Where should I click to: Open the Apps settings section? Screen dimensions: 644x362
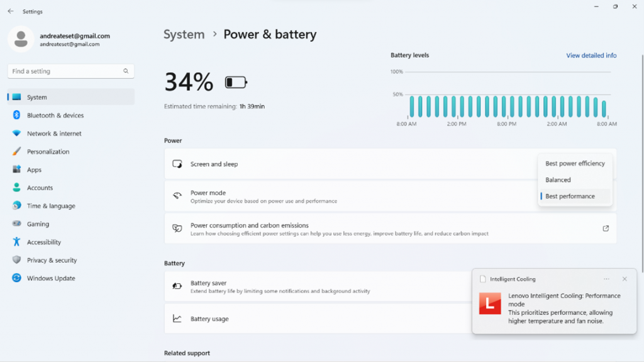(34, 170)
